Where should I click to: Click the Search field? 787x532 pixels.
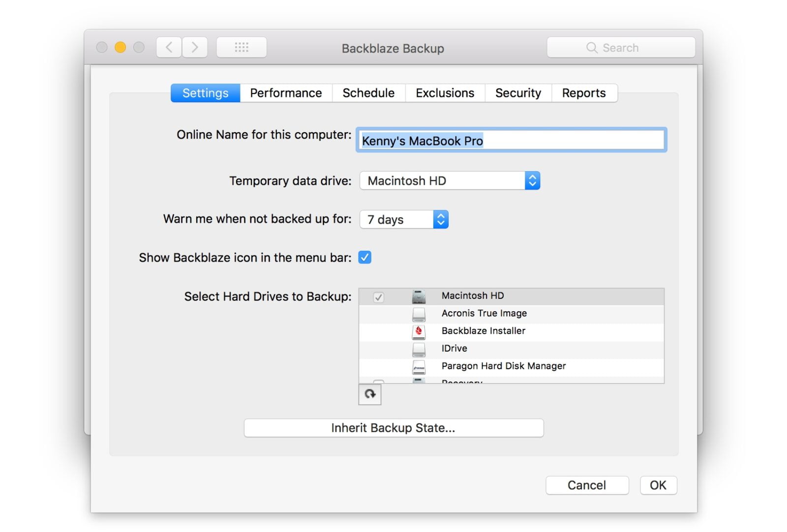point(621,48)
